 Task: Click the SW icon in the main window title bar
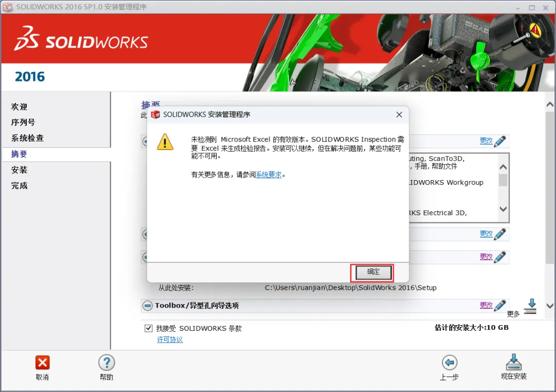pos(7,7)
